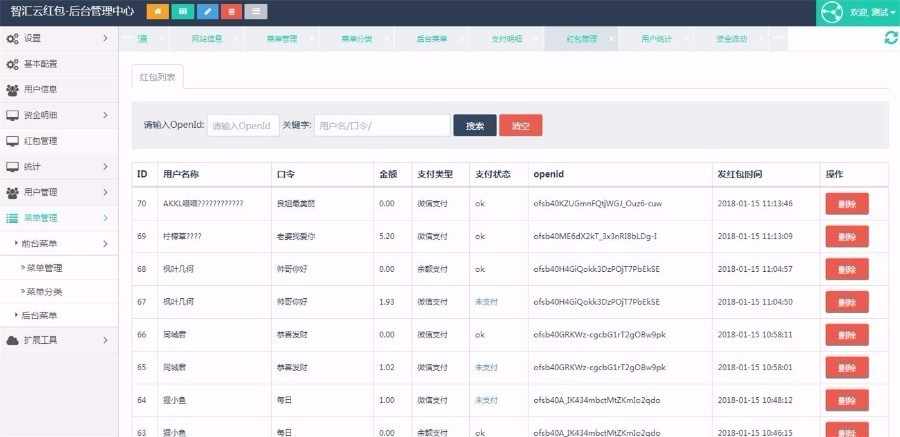The width and height of the screenshot is (900, 437).
Task: Click the 发红包时间 column header
Action: point(740,174)
